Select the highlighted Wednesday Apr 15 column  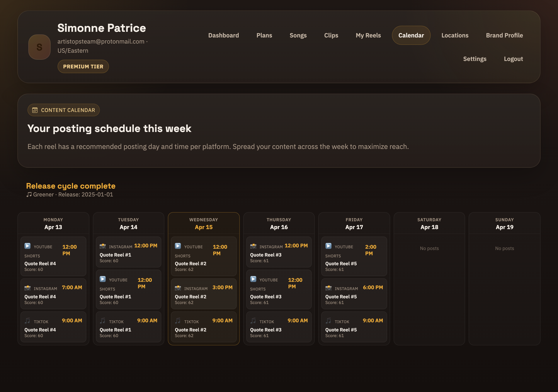(204, 223)
